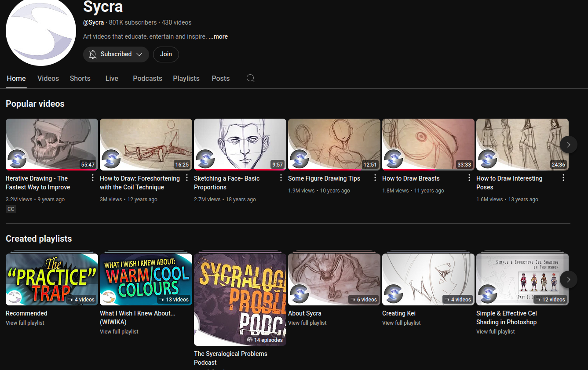Screen dimensions: 588x370
Task: Open menu for How to Draw Interesting Poses
Action: [x=563, y=178]
